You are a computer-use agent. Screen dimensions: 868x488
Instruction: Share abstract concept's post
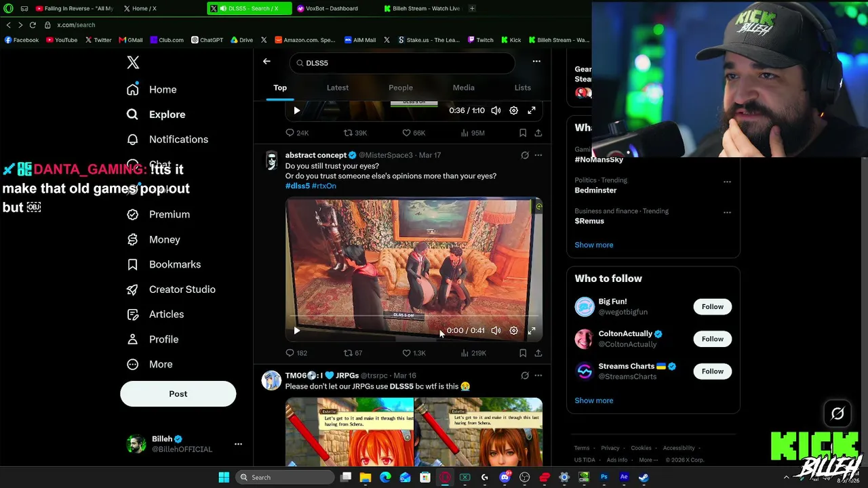(x=538, y=353)
